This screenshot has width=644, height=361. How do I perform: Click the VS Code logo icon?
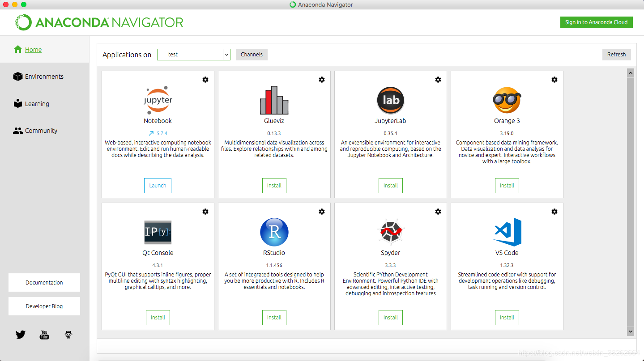(x=507, y=232)
